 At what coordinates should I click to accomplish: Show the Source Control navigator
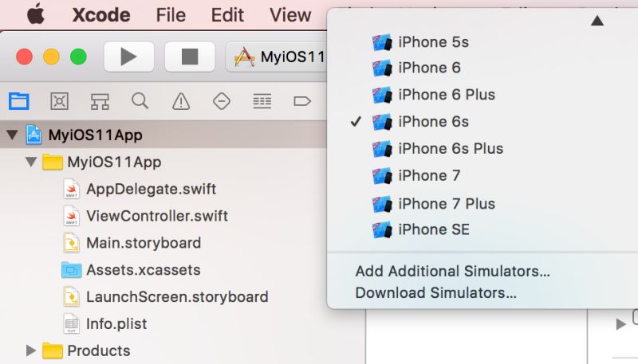(x=59, y=101)
